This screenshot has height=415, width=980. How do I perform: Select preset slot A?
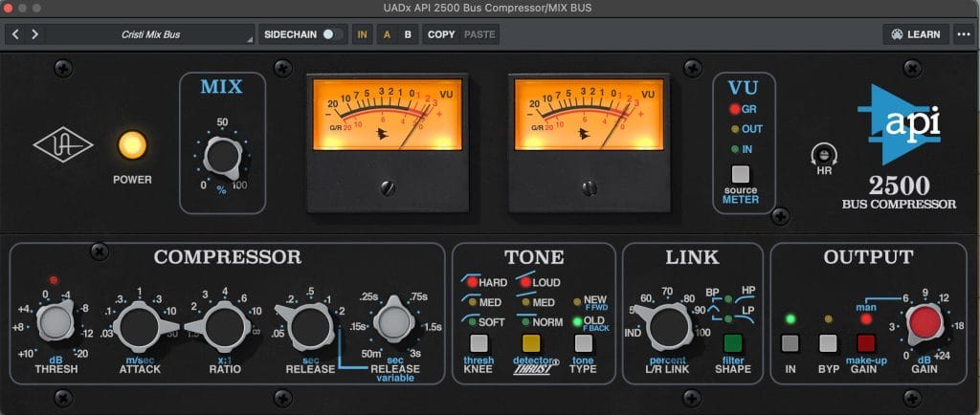(x=387, y=34)
